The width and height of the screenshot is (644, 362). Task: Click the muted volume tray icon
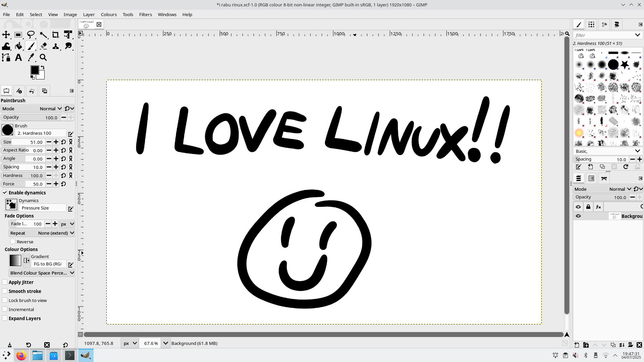(576, 355)
